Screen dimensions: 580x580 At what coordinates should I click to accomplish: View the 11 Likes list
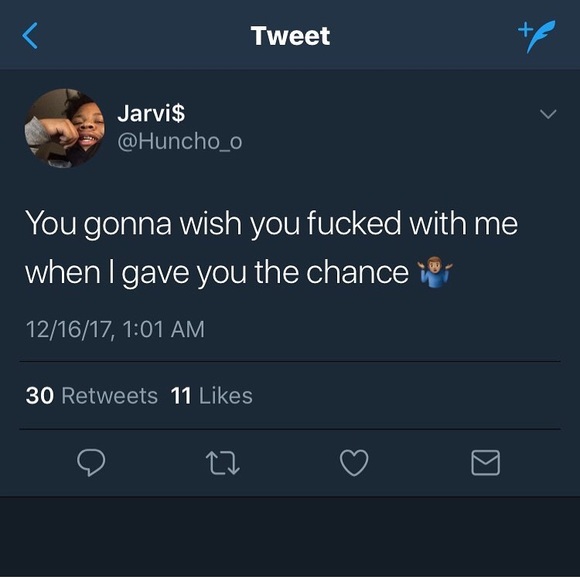(x=212, y=395)
